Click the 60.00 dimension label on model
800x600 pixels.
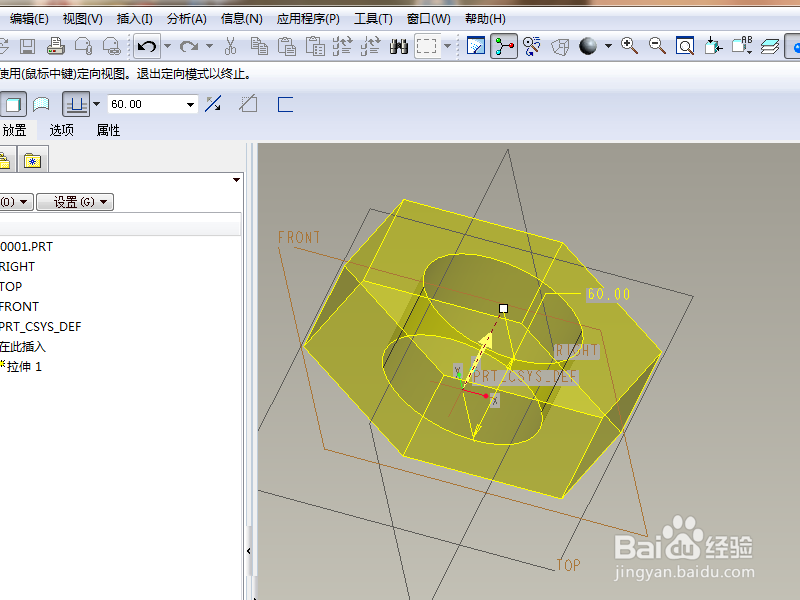[x=608, y=294]
